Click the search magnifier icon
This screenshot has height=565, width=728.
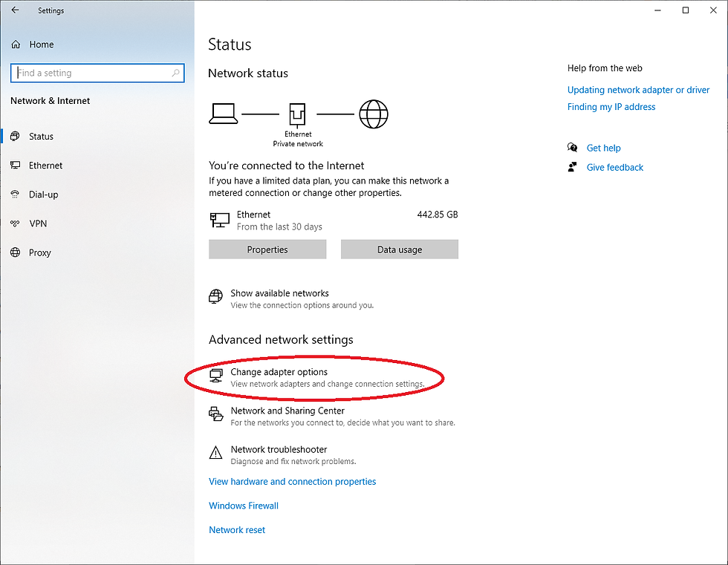(x=175, y=73)
